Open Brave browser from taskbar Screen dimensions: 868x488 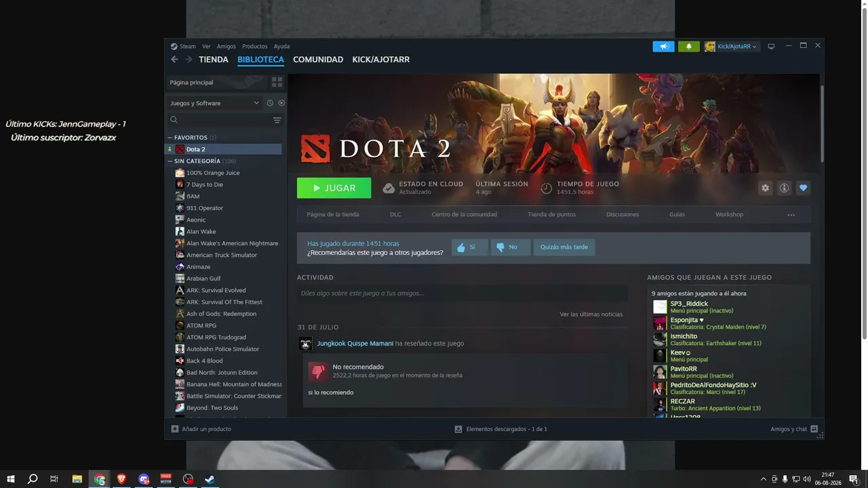click(122, 479)
